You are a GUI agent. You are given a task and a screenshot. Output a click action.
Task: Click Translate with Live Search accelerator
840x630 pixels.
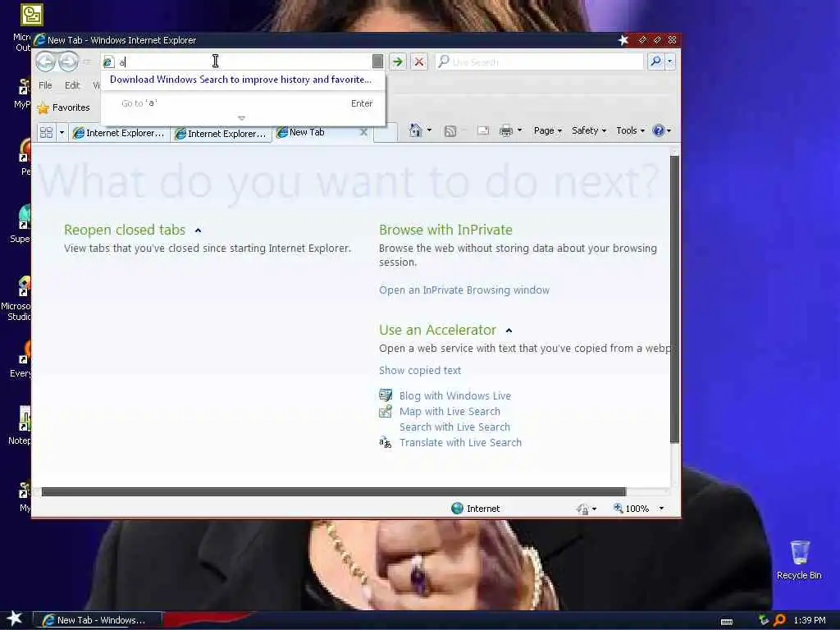[x=460, y=442]
